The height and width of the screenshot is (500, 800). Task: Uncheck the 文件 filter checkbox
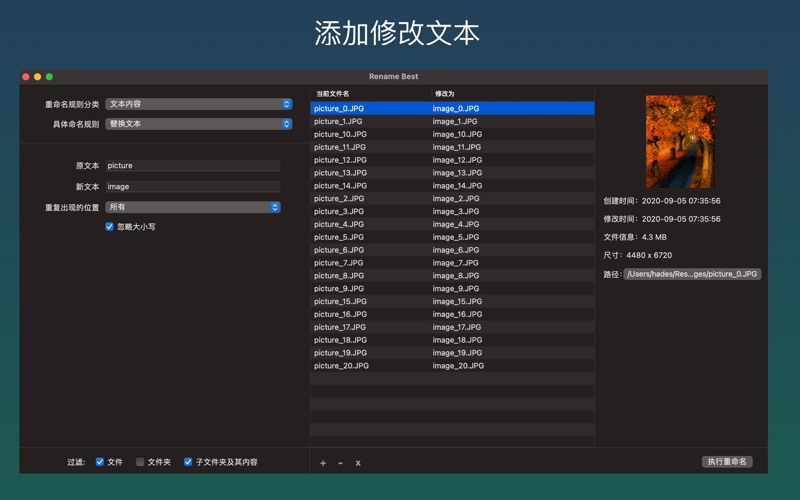pyautogui.click(x=100, y=462)
